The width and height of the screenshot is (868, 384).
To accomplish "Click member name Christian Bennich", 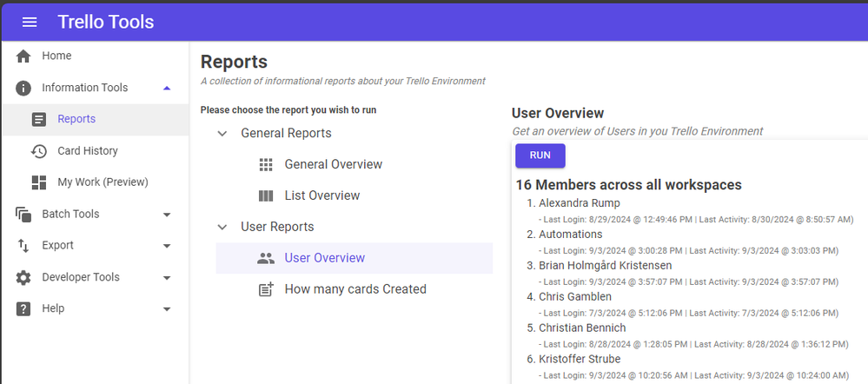I will coord(582,328).
